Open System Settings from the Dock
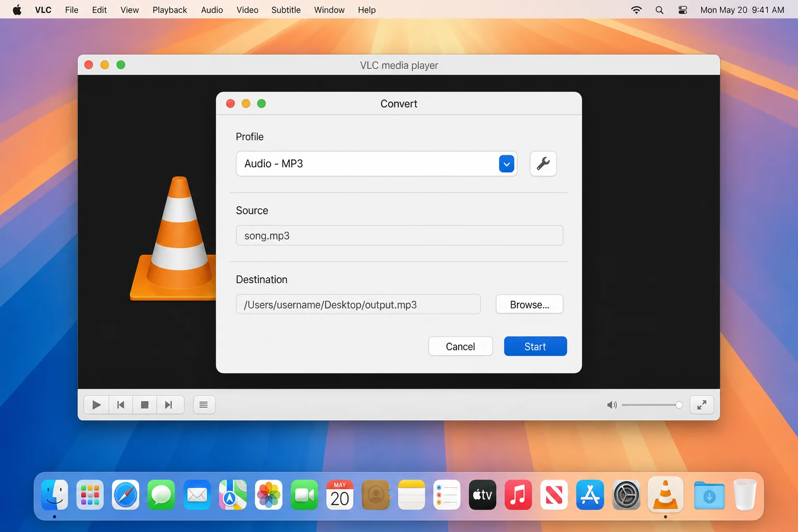Screen dimensions: 798x532 pyautogui.click(x=626, y=495)
